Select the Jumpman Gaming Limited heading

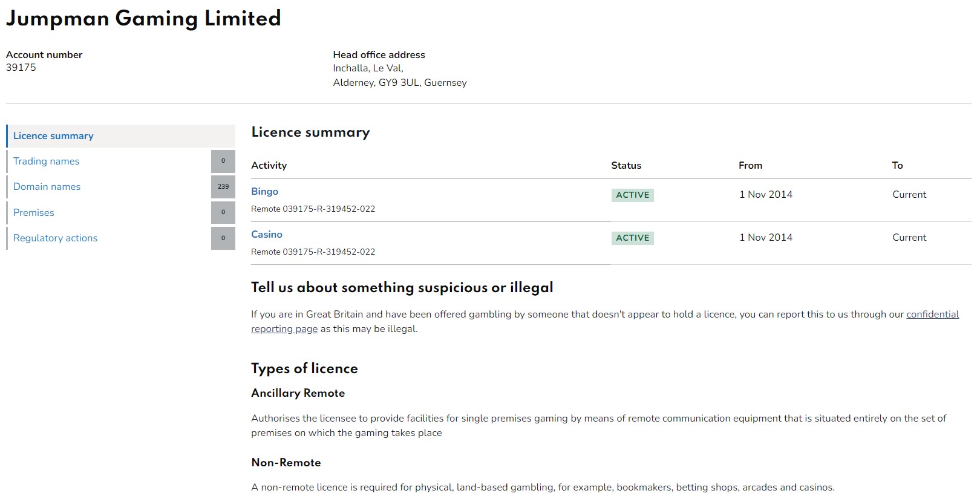point(143,18)
